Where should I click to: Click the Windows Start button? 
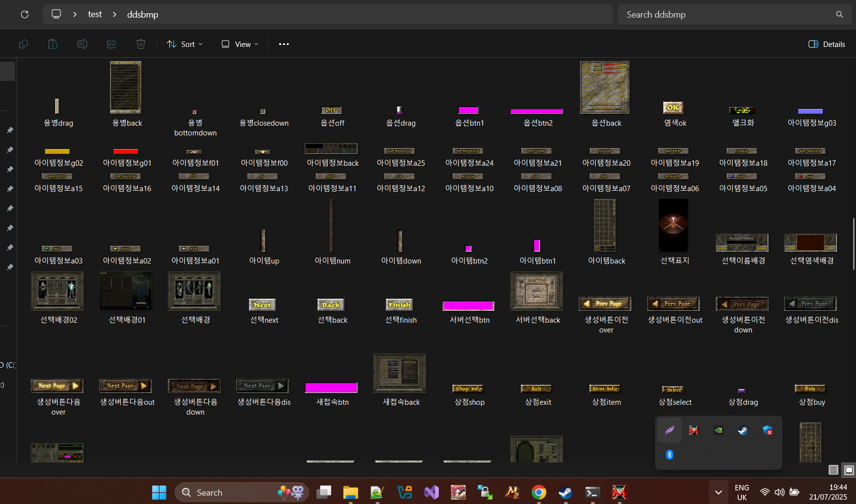pyautogui.click(x=159, y=492)
